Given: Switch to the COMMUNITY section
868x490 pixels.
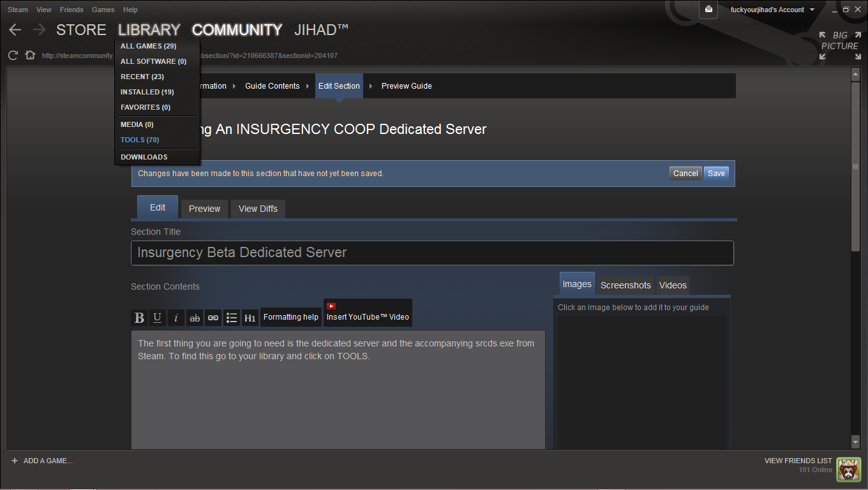Looking at the screenshot, I should tap(237, 30).
